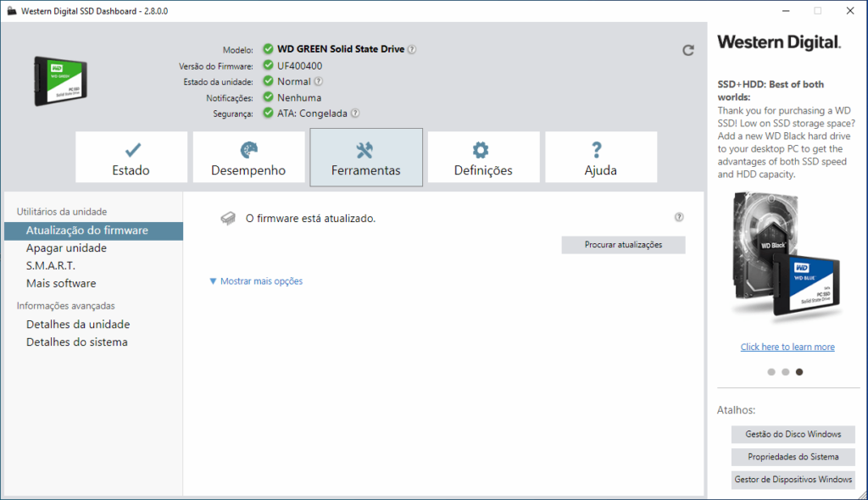868x500 pixels.
Task: Click the Utilitários da unidade heading
Action: 61,212
